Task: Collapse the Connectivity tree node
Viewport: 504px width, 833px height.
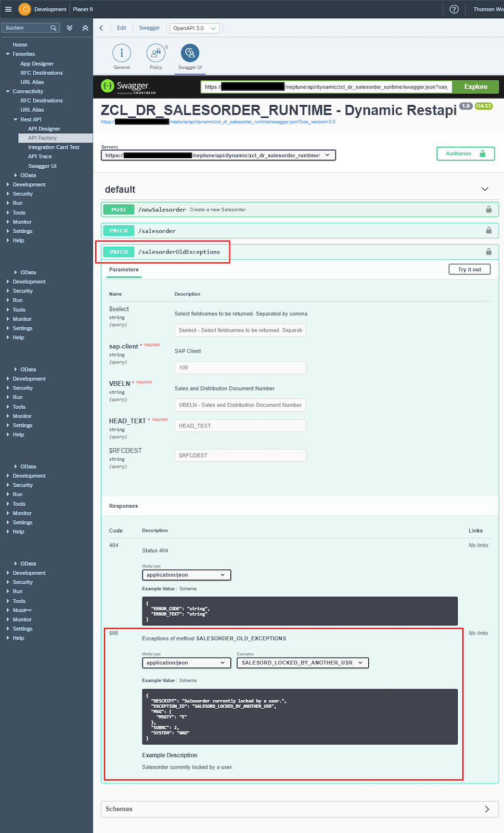Action: 8,92
